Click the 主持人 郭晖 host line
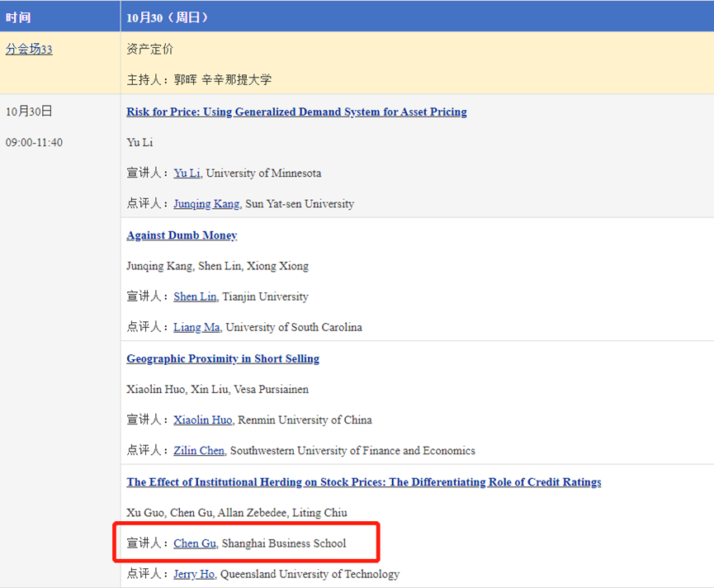The image size is (714, 588). (199, 80)
